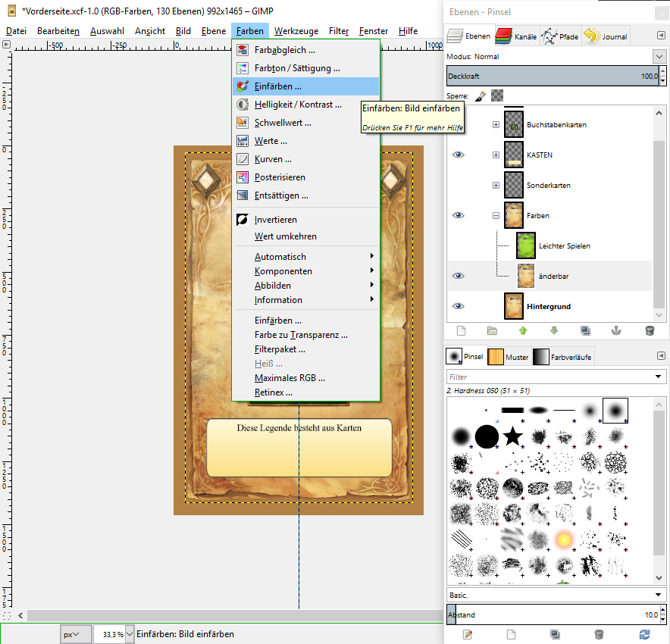
Task: Switch to the Kanäle tab
Action: (515, 36)
